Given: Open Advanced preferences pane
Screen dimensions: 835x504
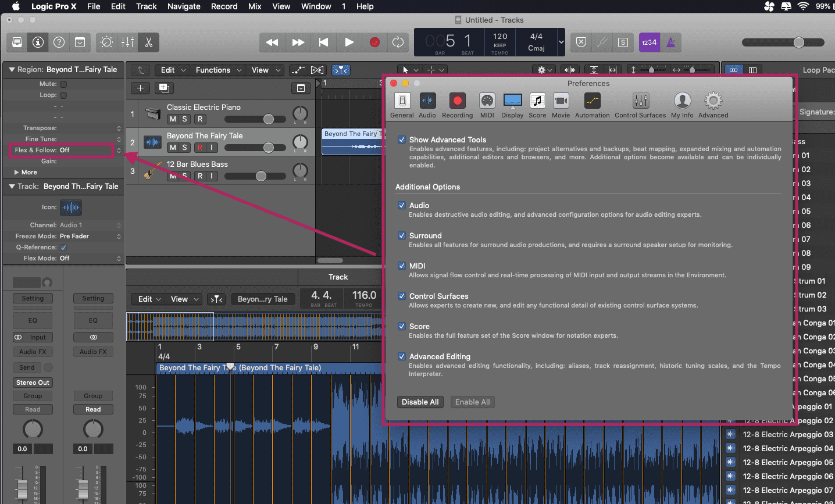Looking at the screenshot, I should pyautogui.click(x=713, y=105).
